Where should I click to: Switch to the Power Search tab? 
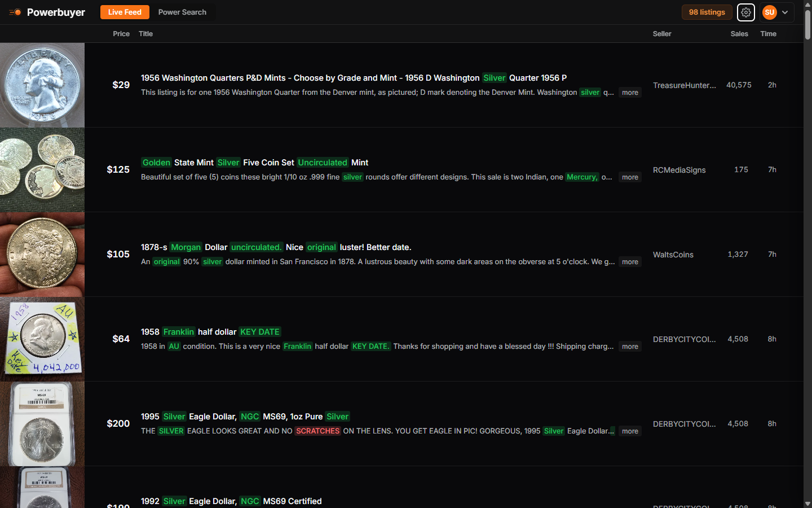coord(182,12)
